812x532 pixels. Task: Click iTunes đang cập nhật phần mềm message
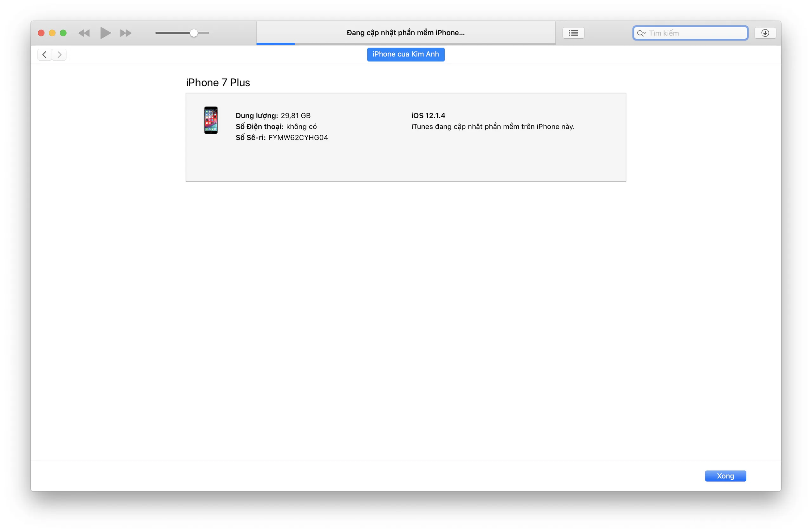493,127
